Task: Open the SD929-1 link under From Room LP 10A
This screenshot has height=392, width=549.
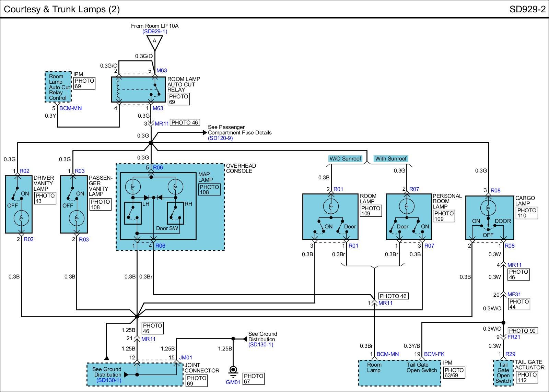Action: click(x=155, y=32)
